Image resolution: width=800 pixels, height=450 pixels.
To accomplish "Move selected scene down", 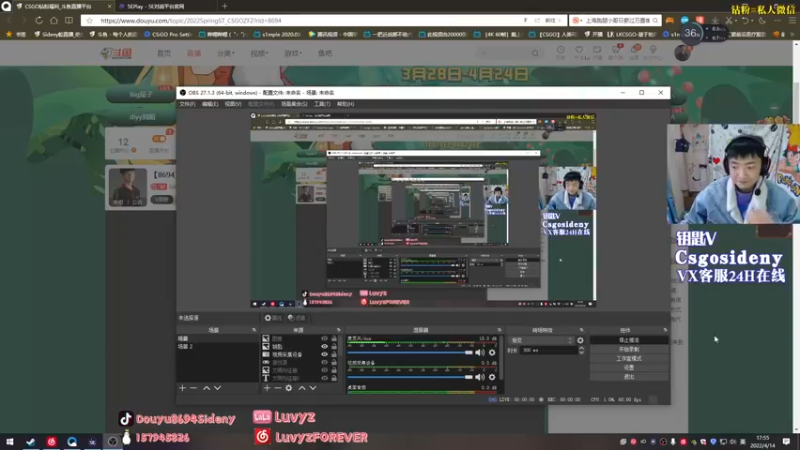I will (217, 388).
